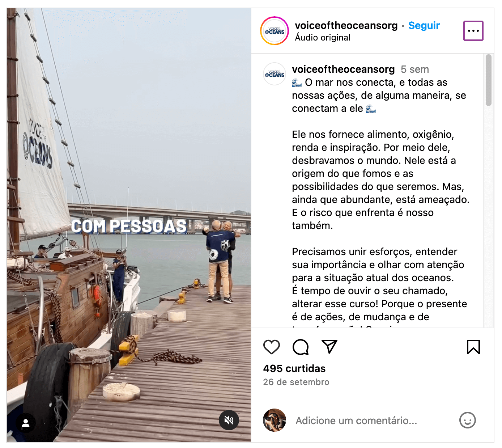Screen dimensions: 502x448
Task: Show tagged people in the video
Action: click(x=26, y=423)
